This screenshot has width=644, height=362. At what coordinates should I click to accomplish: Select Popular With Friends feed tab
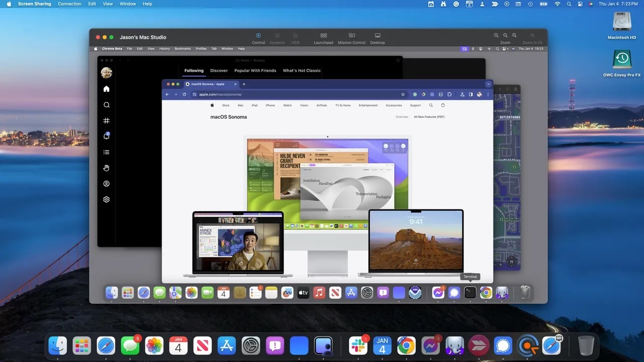(255, 71)
